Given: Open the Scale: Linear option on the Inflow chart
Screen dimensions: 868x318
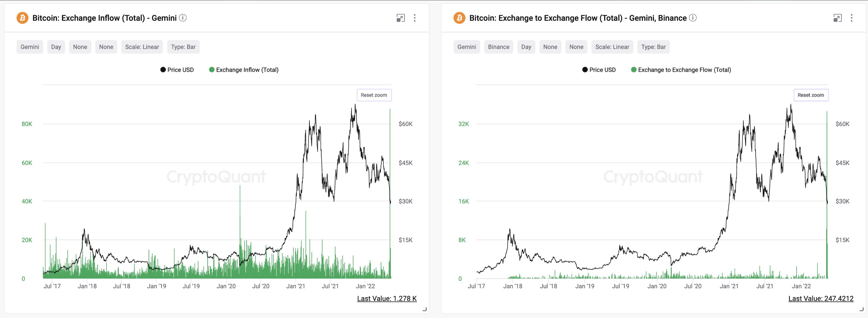Looking at the screenshot, I should (142, 47).
